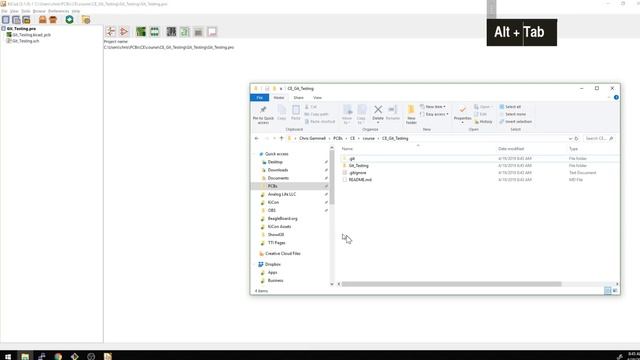
Task: Click KiCad Archive Project zip icon
Action: (x=42, y=20)
